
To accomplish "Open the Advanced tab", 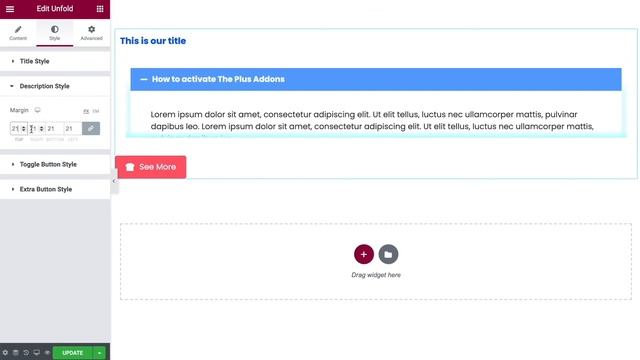I will pyautogui.click(x=91, y=33).
